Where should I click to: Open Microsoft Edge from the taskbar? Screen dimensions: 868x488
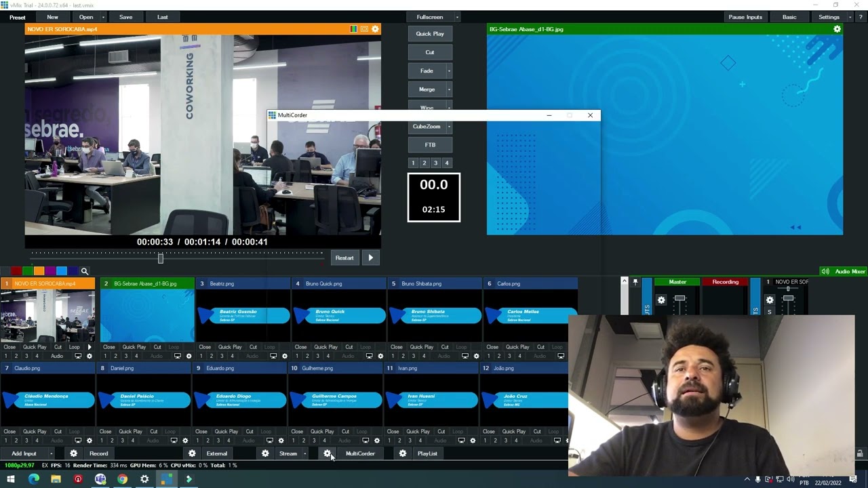pos(33,479)
